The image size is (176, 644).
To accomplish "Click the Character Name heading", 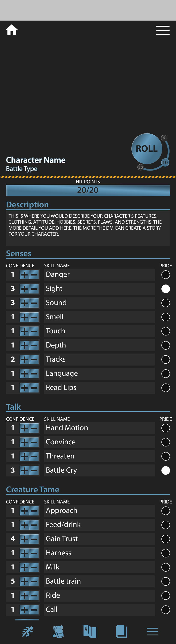I will pyautogui.click(x=36, y=160).
